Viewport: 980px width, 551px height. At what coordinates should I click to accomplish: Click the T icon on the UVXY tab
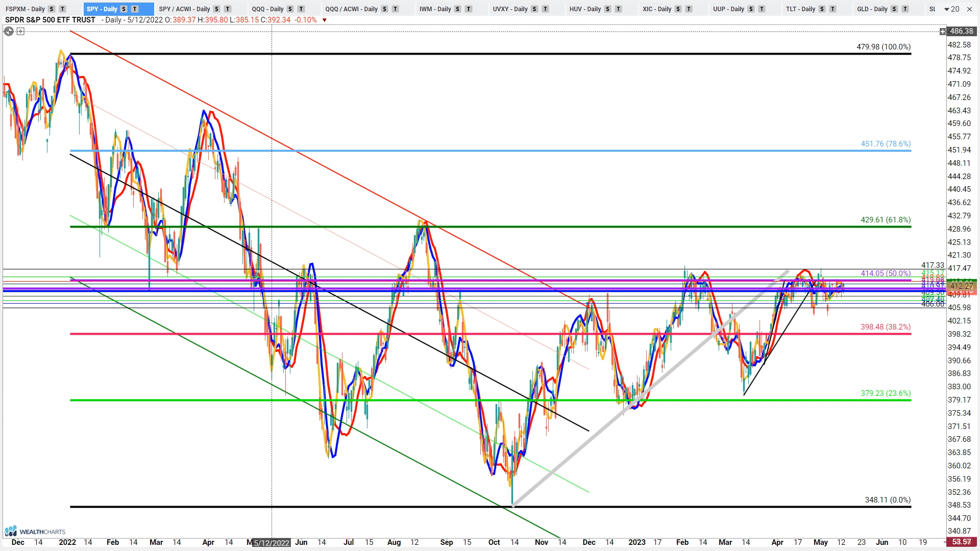[x=545, y=9]
